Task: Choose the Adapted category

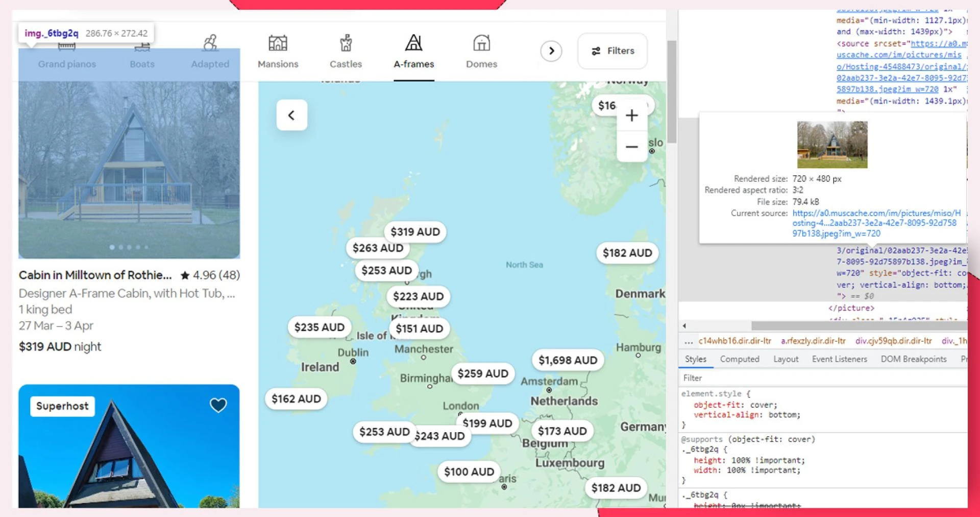Action: (210, 51)
